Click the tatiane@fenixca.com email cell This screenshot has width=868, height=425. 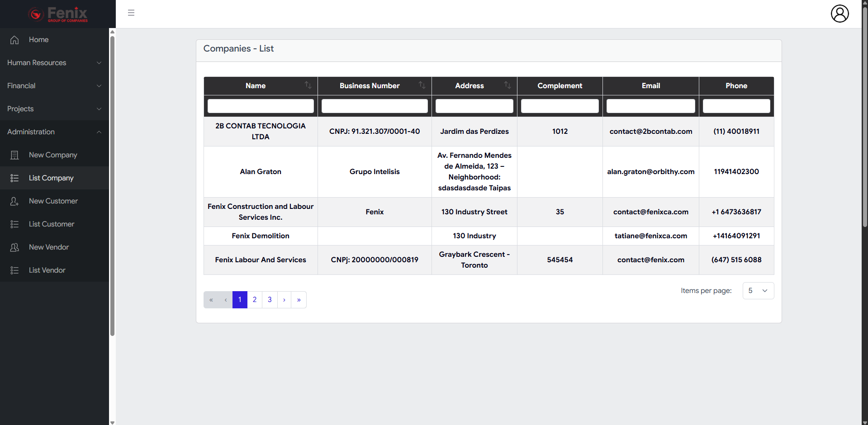pos(651,236)
